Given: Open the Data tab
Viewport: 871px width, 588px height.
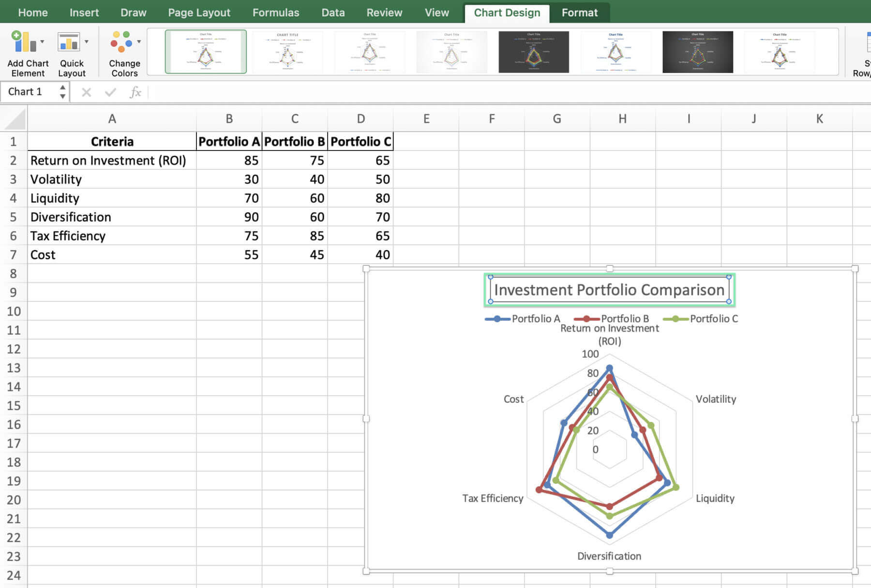Looking at the screenshot, I should (x=333, y=13).
